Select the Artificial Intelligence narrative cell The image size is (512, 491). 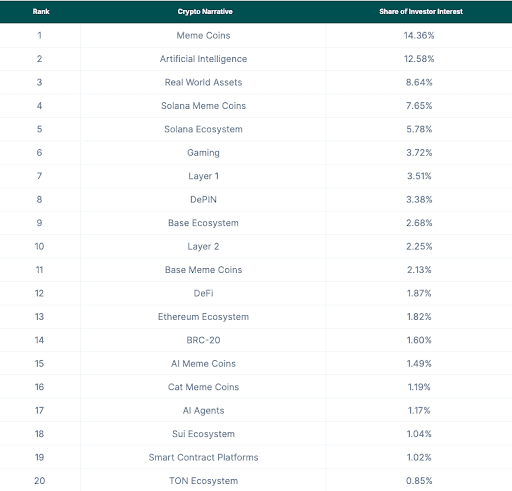tap(203, 59)
